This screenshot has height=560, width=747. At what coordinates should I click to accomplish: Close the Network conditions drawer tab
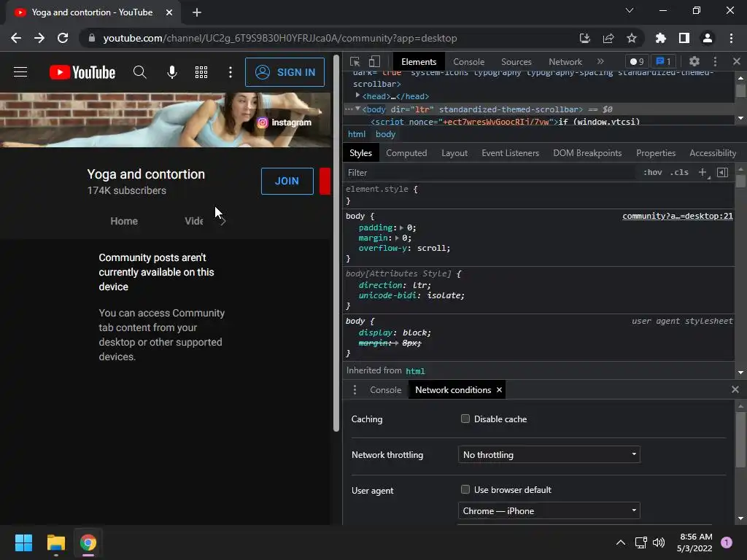coord(499,390)
